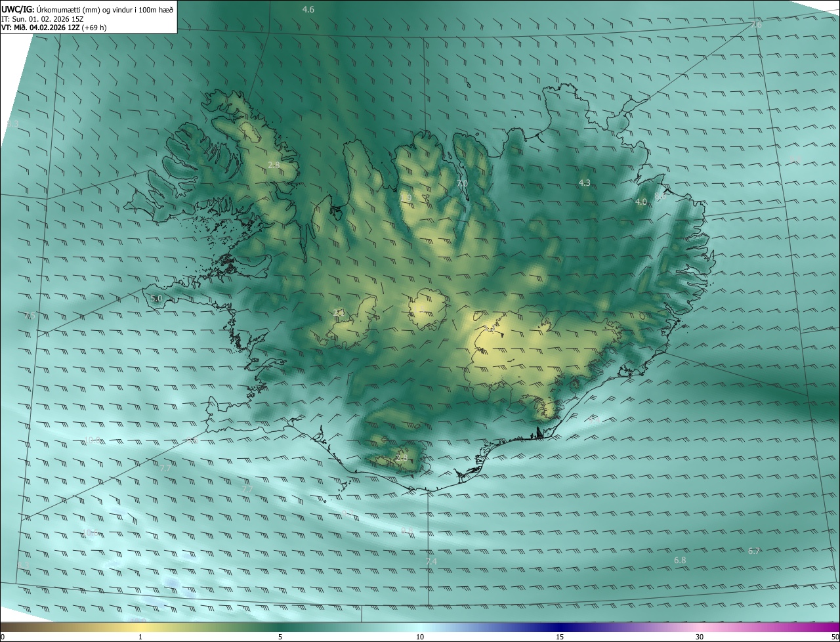Viewport: 840px width, 642px height.
Task: Click the "4.6" value at the top of the map
Action: [x=308, y=10]
